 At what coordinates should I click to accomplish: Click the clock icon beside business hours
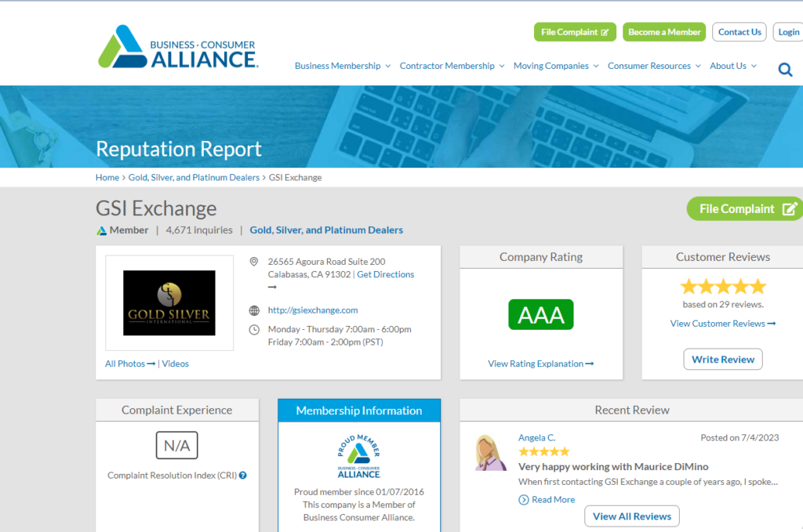pyautogui.click(x=254, y=329)
